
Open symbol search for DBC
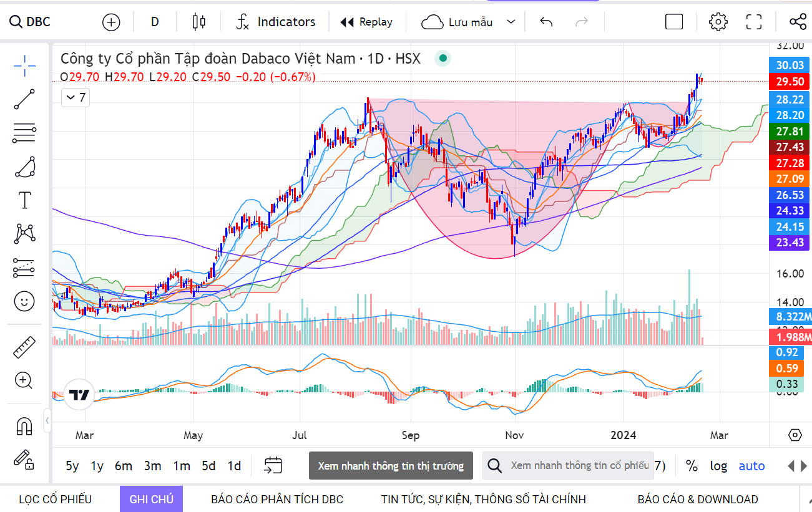30,22
